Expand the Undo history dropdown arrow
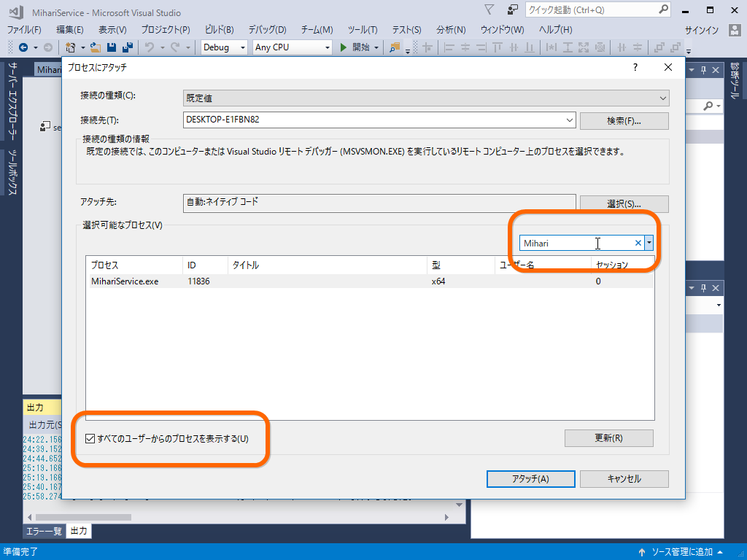Screen dimensions: 747x560 coord(162,47)
